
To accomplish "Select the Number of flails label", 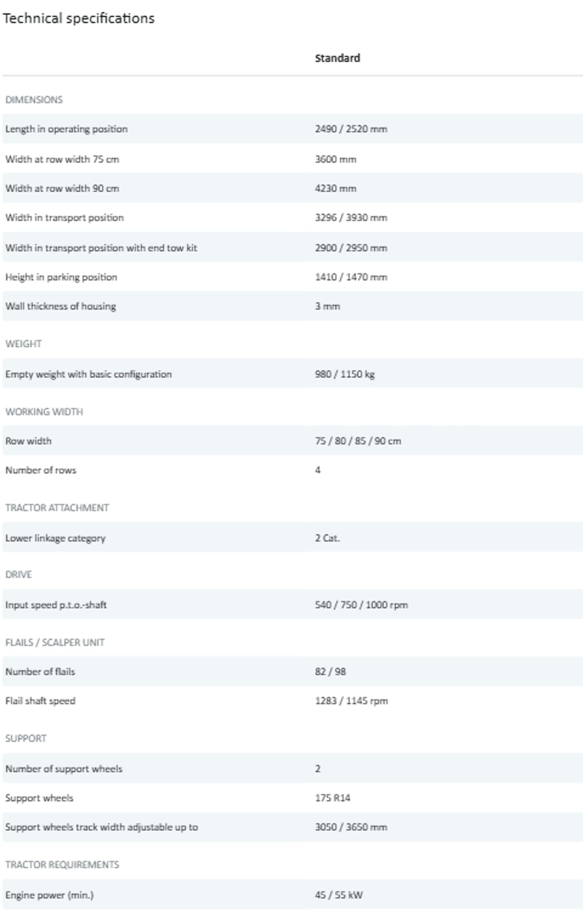I will (x=40, y=672).
